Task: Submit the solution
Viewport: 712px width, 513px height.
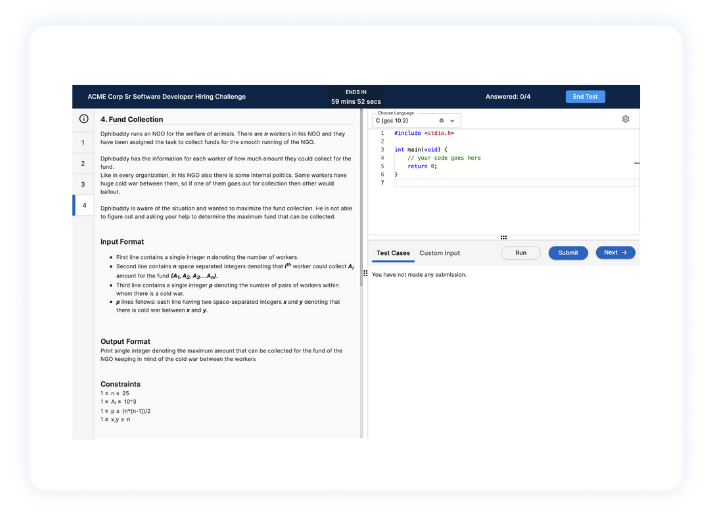Action: pyautogui.click(x=568, y=253)
